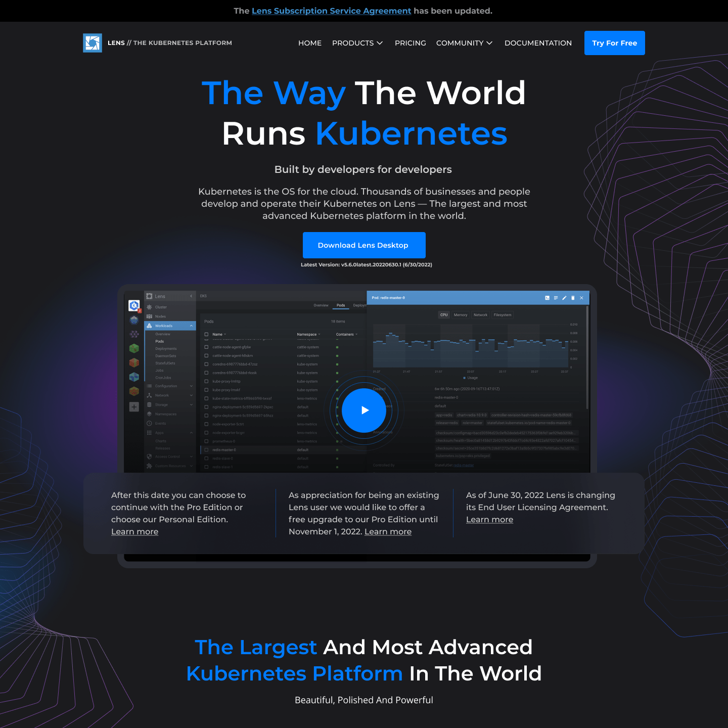Click the trash delete icon in pod panel
This screenshot has height=728, width=728.
coord(573,298)
